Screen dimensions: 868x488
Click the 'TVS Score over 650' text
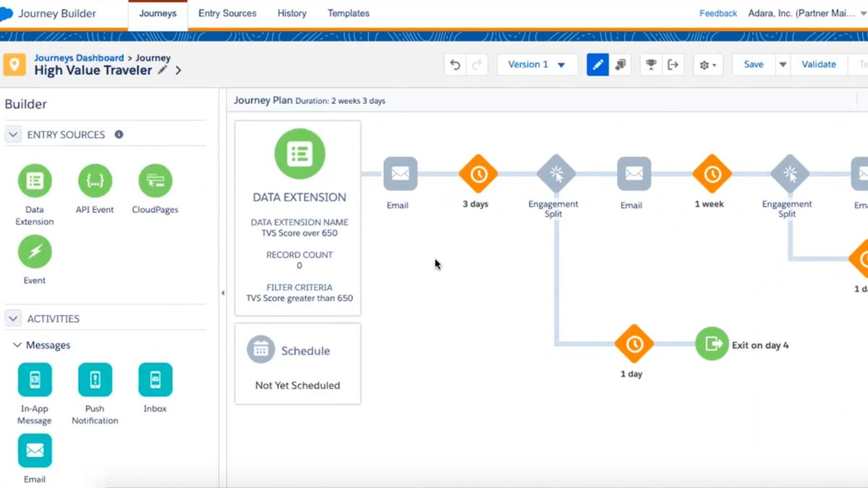(x=299, y=233)
